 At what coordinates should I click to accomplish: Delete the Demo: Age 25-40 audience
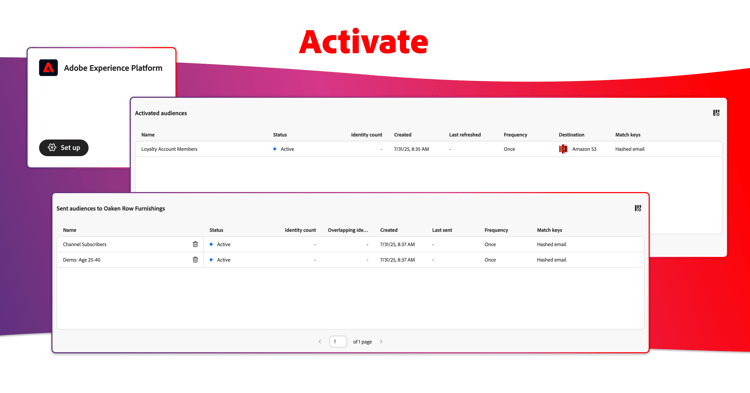pos(195,260)
